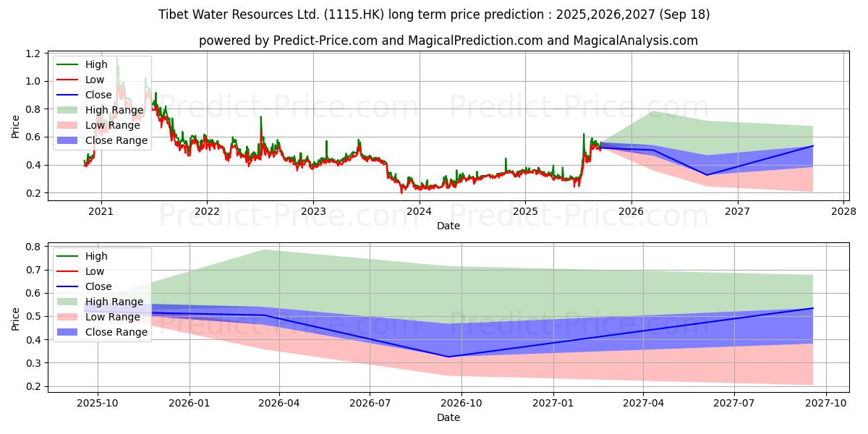Viewport: 868px width, 434px height.
Task: Click the 'Date' axis label under top chart
Action: click(x=448, y=226)
